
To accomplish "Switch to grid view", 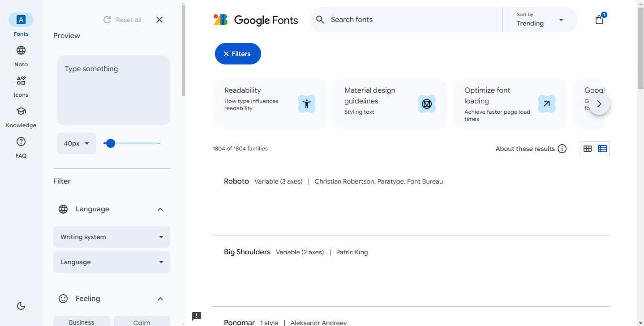I will [588, 149].
